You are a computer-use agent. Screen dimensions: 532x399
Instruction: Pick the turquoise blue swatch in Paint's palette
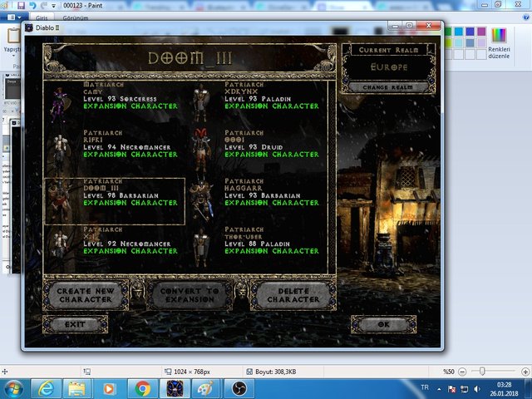[459, 32]
